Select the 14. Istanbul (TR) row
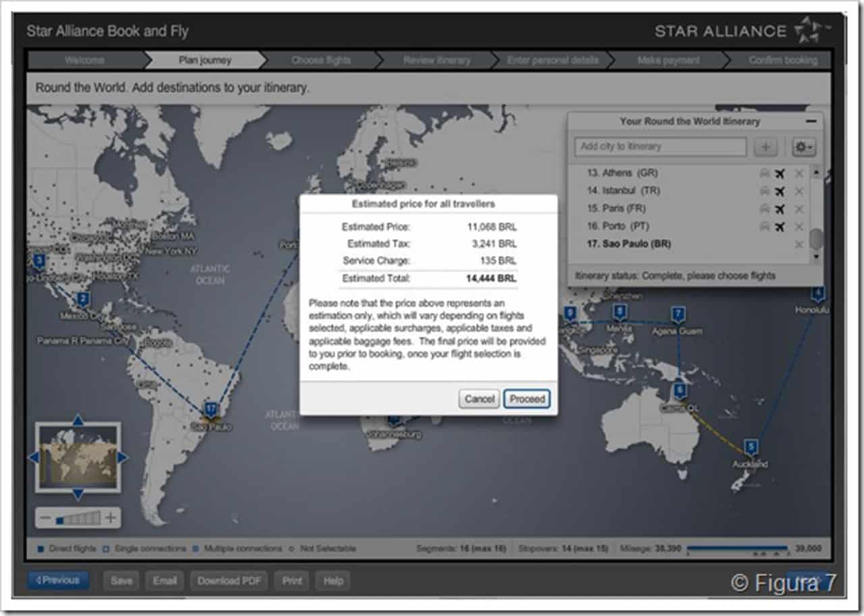The image size is (864, 616). tap(689, 191)
